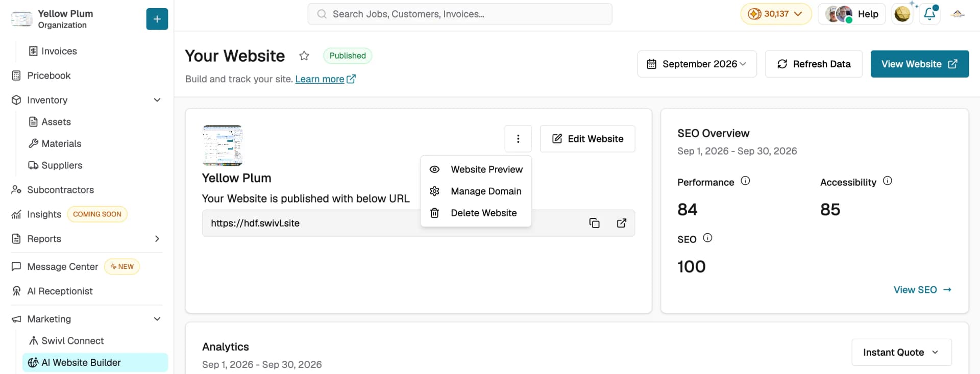
Task: Click the Accessibility score 85
Action: (x=830, y=210)
